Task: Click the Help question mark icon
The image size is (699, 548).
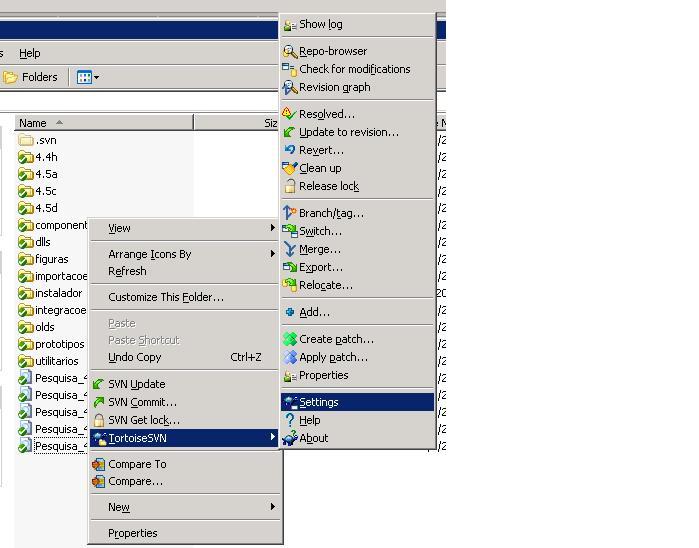Action: [290, 420]
